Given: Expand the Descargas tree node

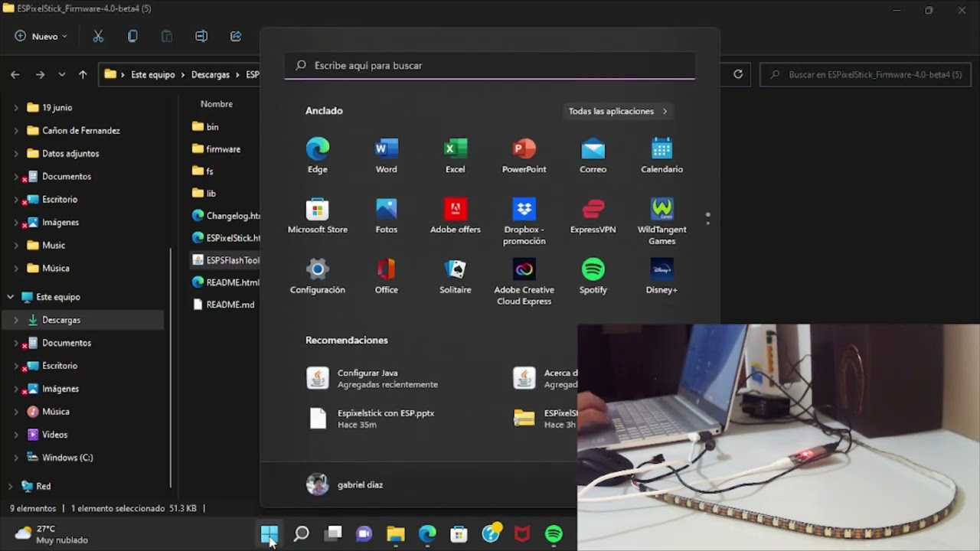Looking at the screenshot, I should [16, 320].
